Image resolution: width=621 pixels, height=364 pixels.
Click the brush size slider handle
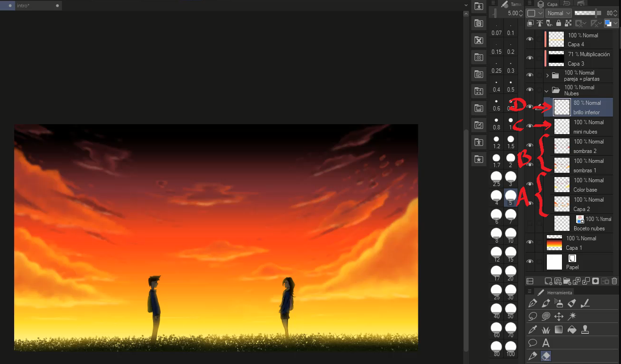point(494,13)
